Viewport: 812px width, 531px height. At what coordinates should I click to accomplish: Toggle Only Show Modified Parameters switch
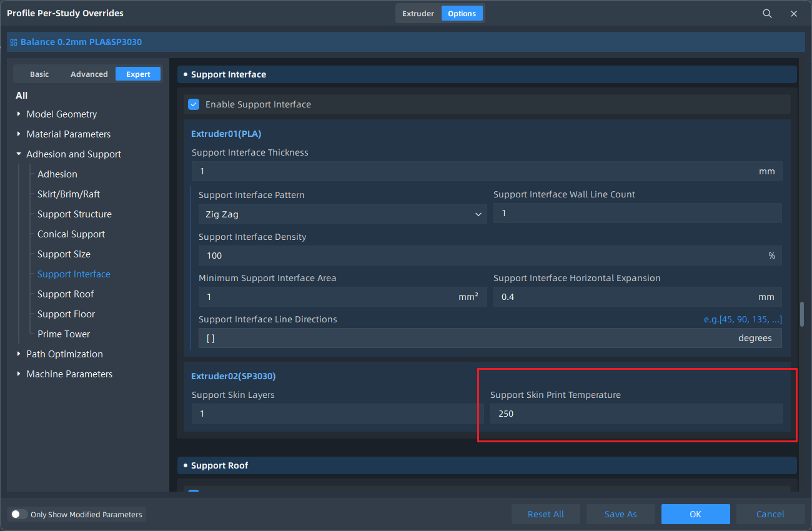click(19, 514)
